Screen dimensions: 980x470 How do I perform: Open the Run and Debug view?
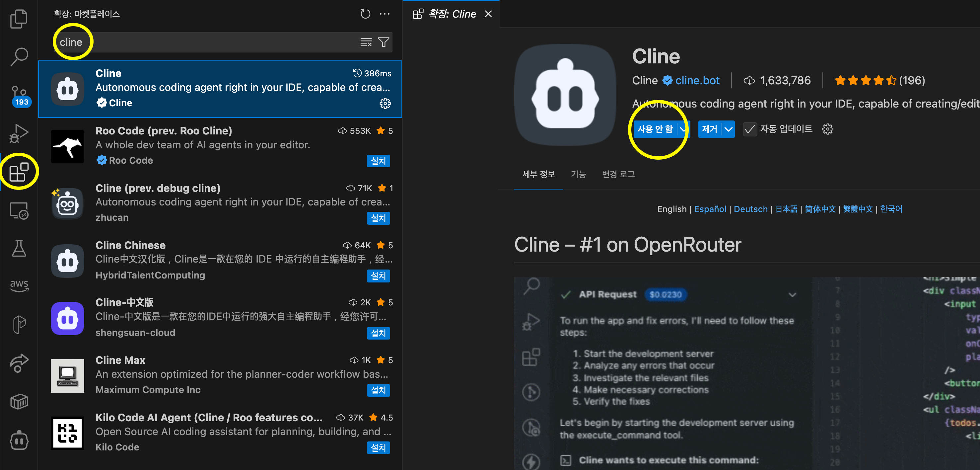pos(19,133)
